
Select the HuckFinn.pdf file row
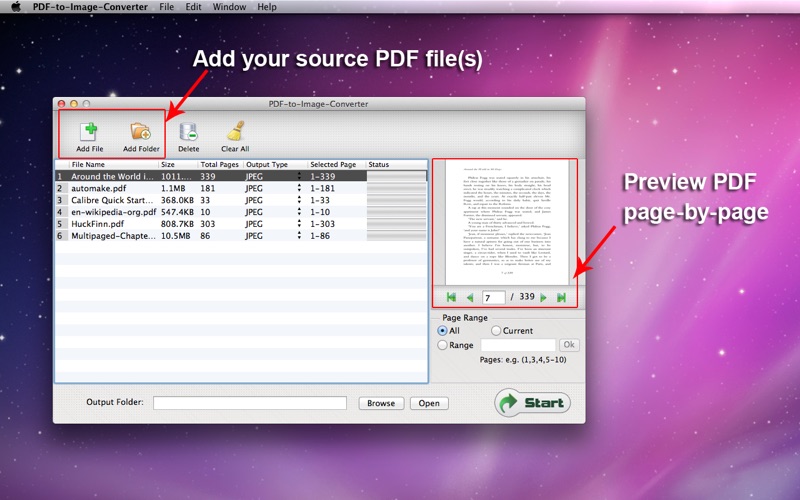241,223
